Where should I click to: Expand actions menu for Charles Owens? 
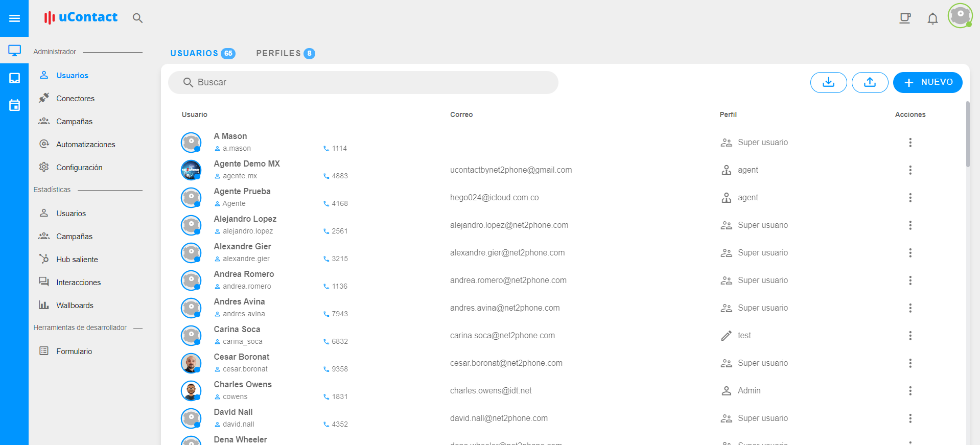pos(910,391)
